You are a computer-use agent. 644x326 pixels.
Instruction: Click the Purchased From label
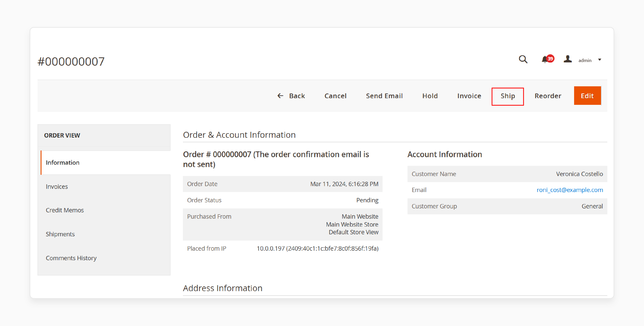pos(209,216)
